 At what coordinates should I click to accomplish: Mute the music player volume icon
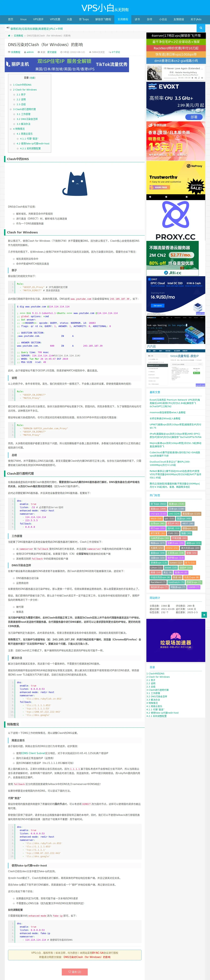[x=192, y=78]
